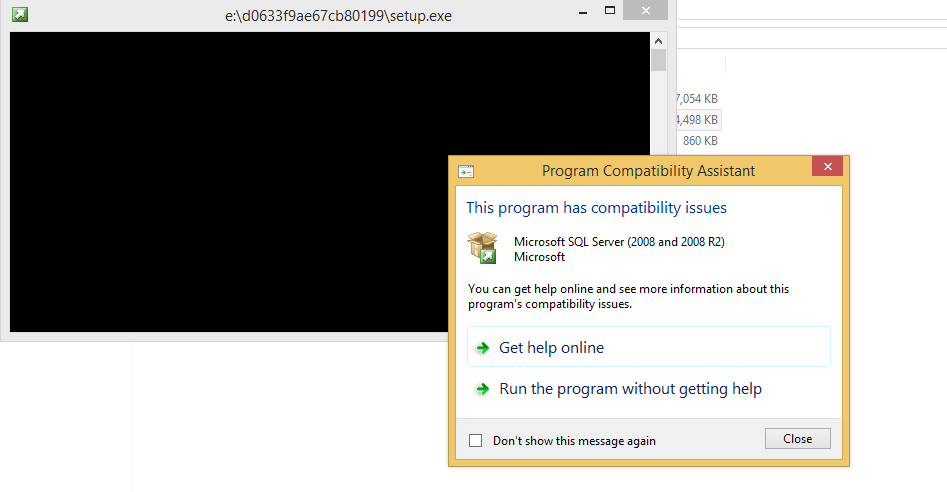Click the Program Compatibility Assistant title text
947x492 pixels.
pyautogui.click(x=648, y=171)
